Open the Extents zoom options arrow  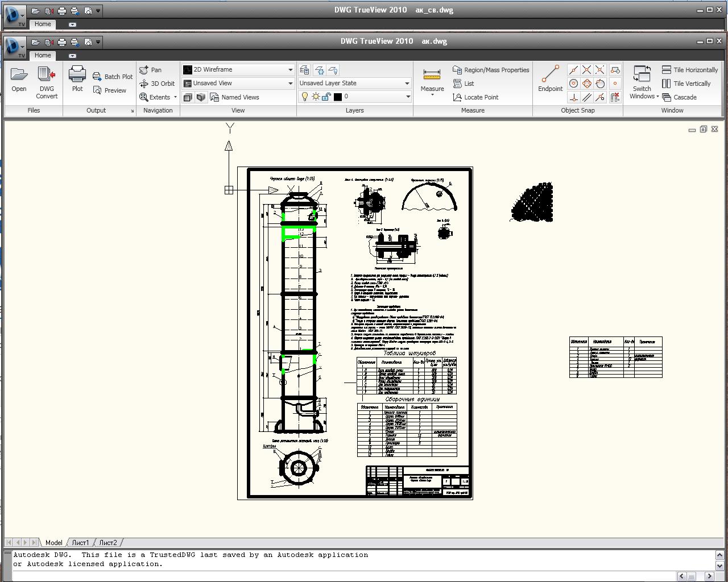(x=175, y=97)
